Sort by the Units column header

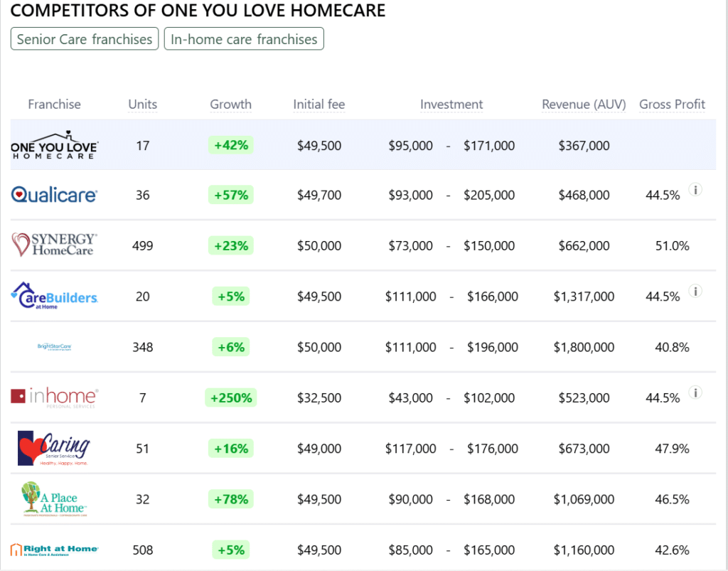coord(142,105)
